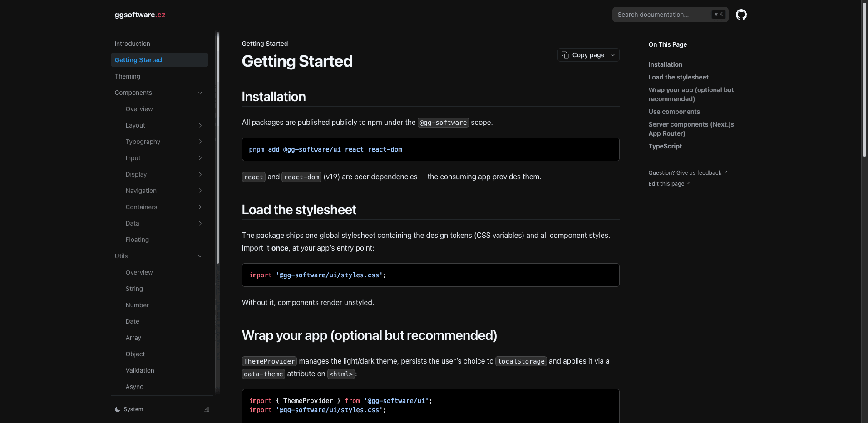Expand the Containers submenu

tap(200, 207)
